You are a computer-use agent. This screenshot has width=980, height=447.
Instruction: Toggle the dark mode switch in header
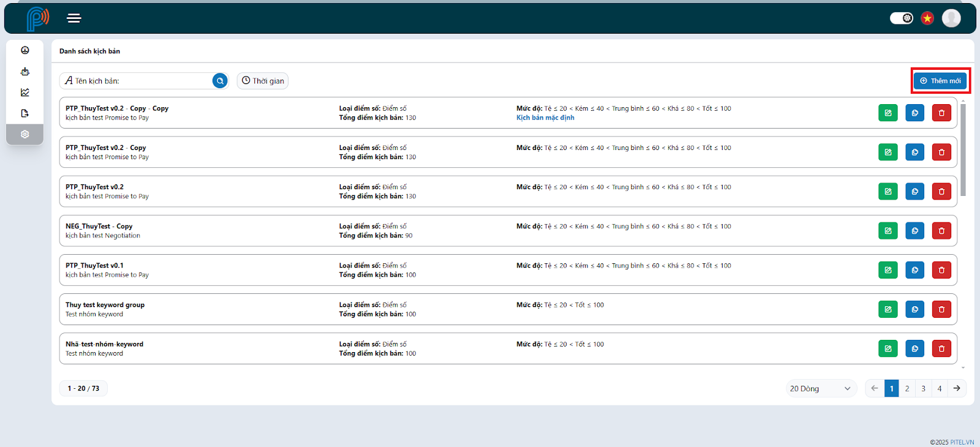(902, 18)
